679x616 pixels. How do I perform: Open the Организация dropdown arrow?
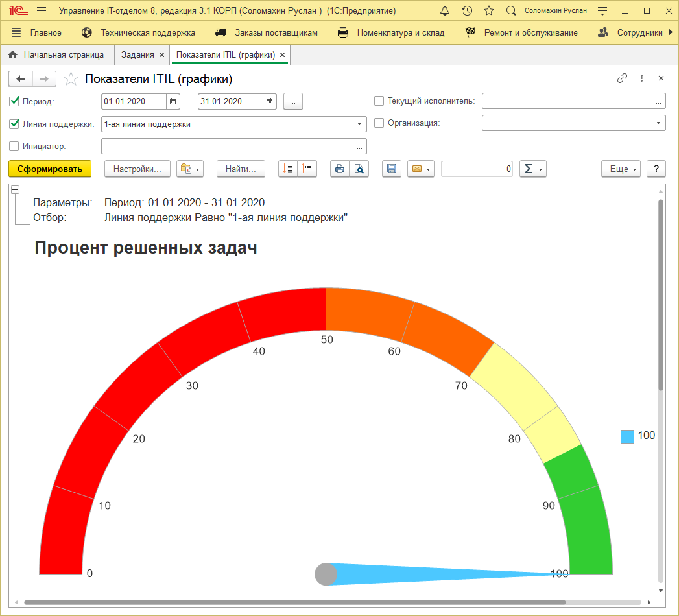(x=658, y=123)
